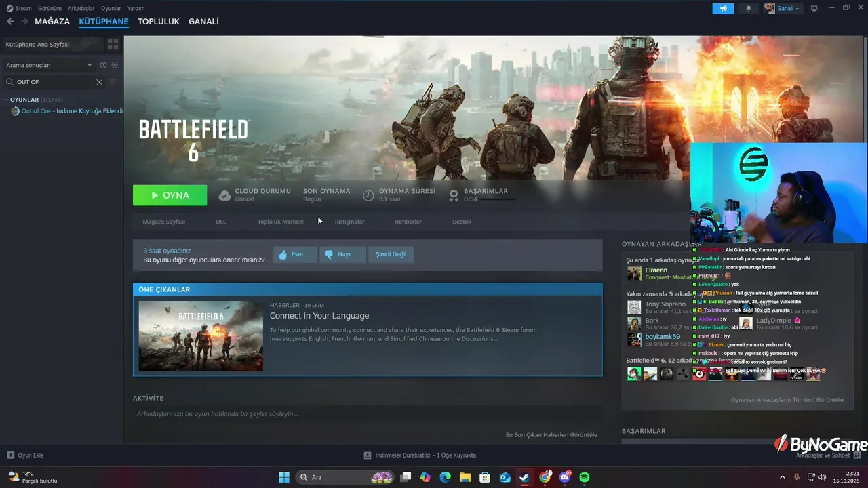Click the library search field
868x488 pixels.
point(51,82)
